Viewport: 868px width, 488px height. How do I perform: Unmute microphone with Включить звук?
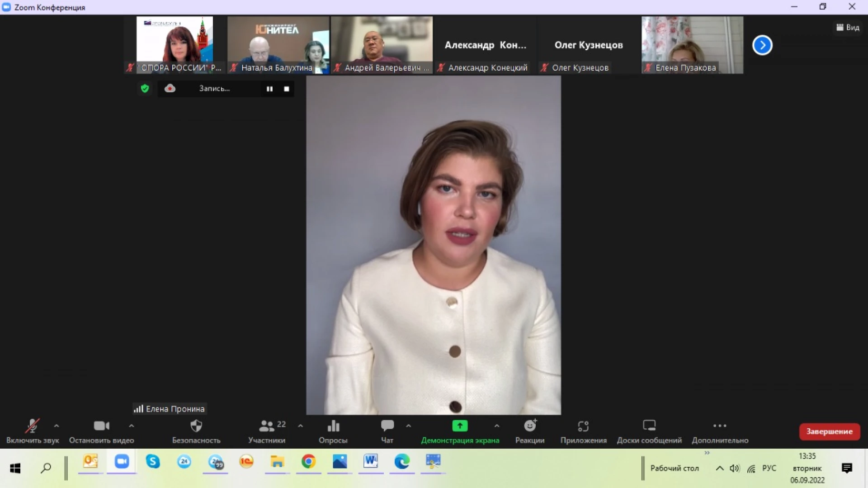[33, 431]
